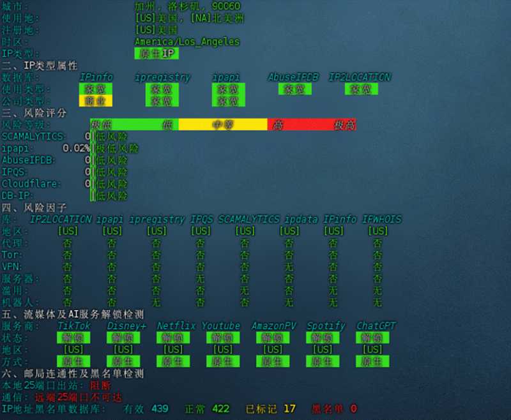This screenshot has width=511, height=420.
Task: Select the yellow flagged count 17
Action: 289,409
